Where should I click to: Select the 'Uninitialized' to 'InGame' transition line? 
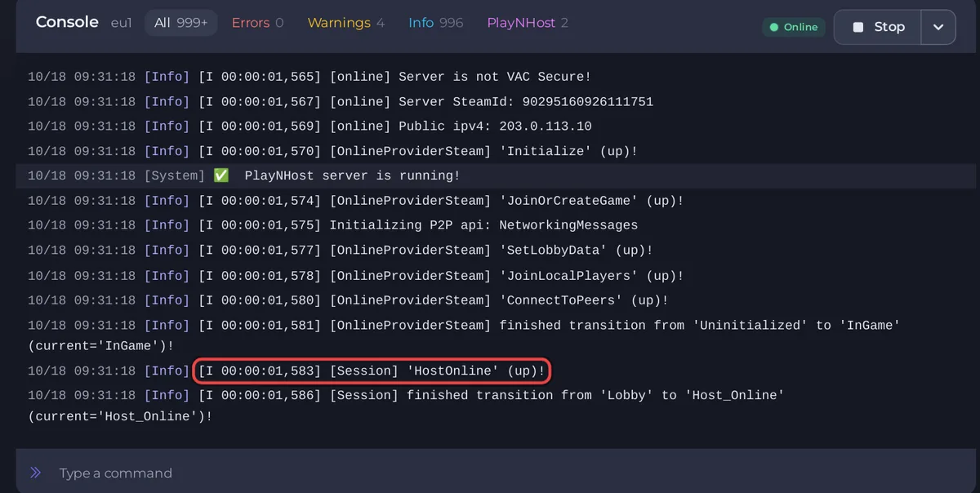464,335
